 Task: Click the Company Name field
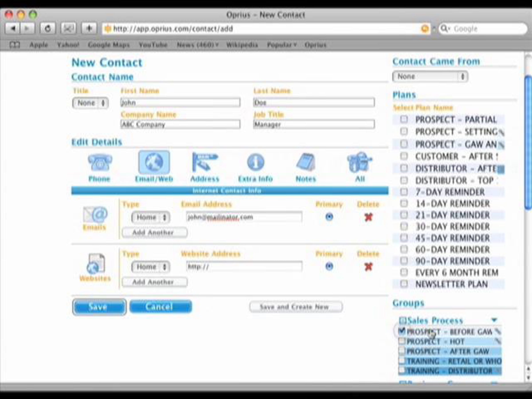(180, 124)
